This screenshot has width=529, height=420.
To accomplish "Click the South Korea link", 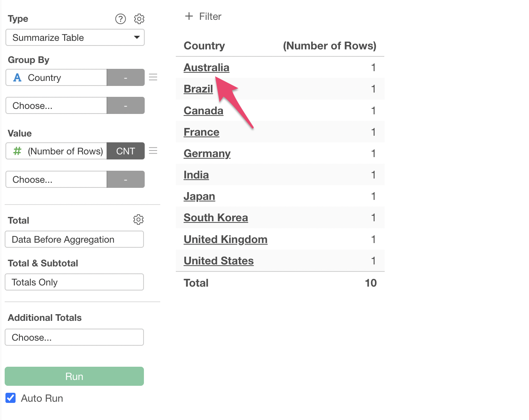I will 215,218.
